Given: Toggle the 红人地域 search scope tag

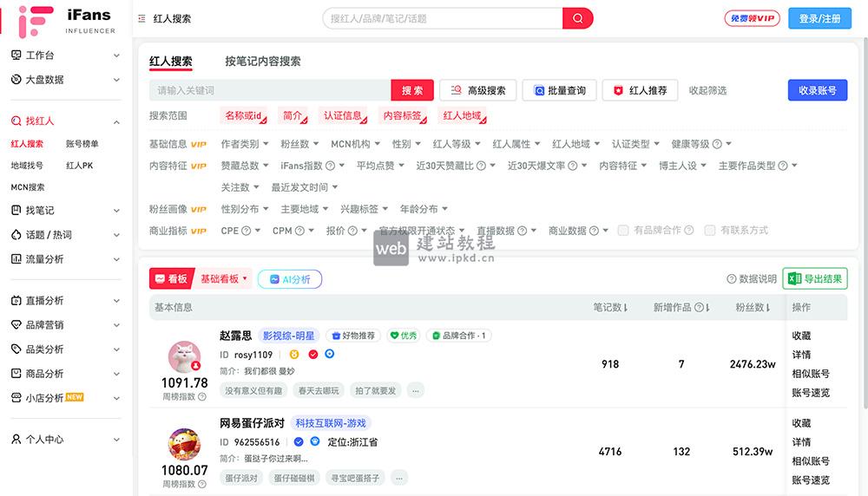Looking at the screenshot, I should [x=463, y=115].
